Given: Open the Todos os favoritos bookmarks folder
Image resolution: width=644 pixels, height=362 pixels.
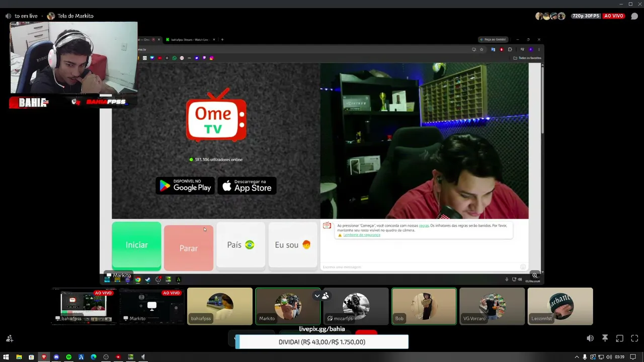Looking at the screenshot, I should [x=527, y=58].
